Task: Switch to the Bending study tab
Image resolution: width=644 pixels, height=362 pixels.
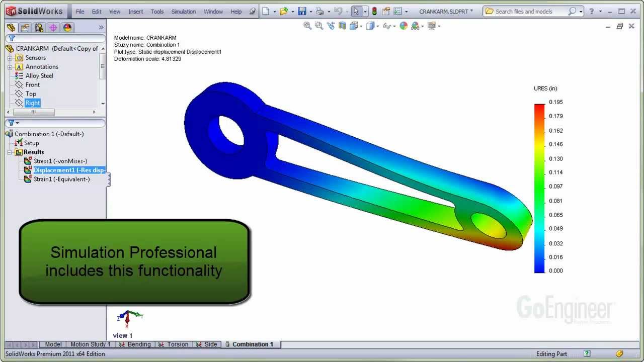Action: pyautogui.click(x=134, y=344)
